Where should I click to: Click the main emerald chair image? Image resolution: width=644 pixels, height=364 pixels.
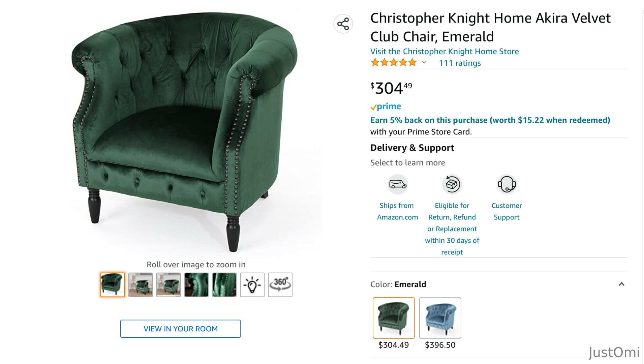coord(185,131)
